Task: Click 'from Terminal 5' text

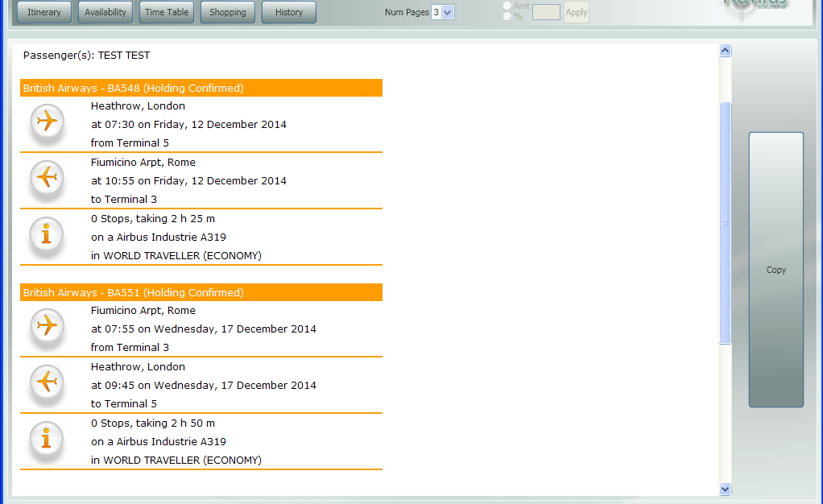Action: click(x=130, y=143)
